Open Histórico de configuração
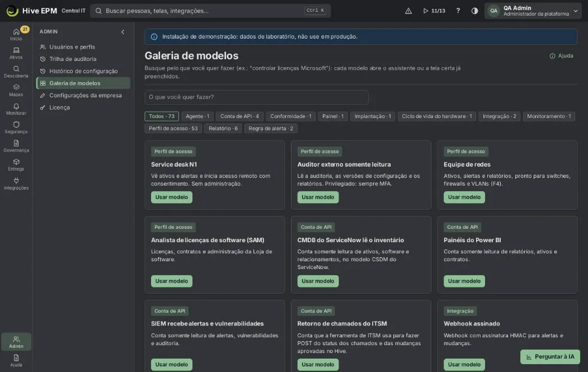Screen dimensions: 588x372 tap(83, 71)
